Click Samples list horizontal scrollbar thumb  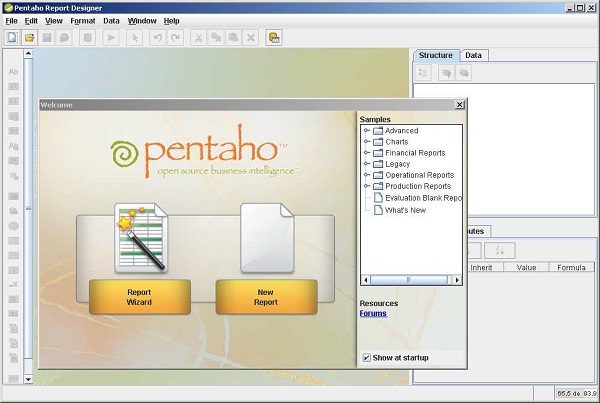click(x=409, y=280)
